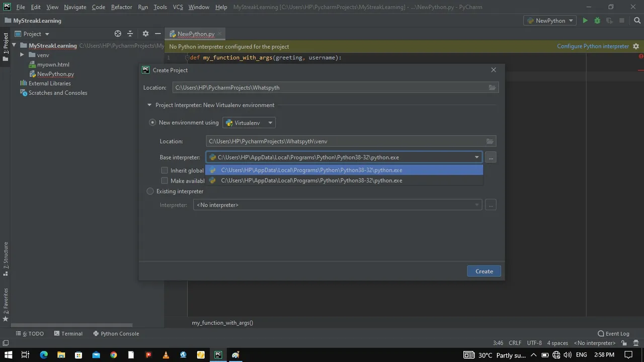Open the File menu

[21, 7]
